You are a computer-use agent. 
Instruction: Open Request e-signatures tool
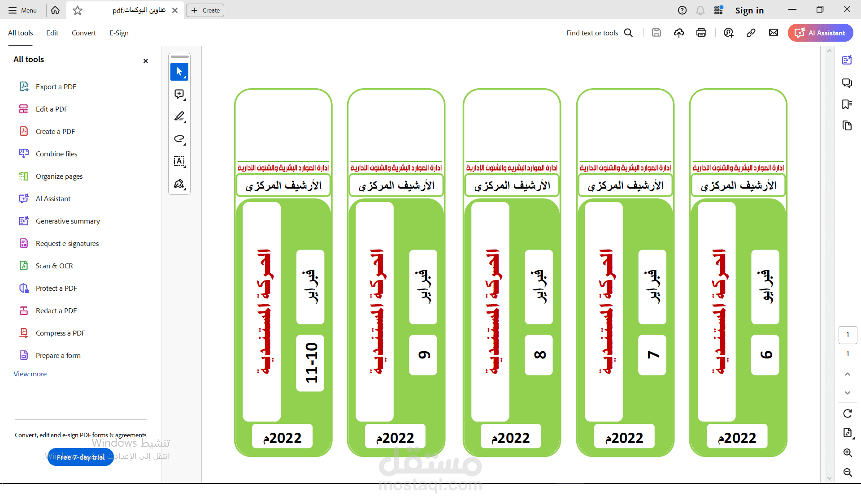(59, 243)
